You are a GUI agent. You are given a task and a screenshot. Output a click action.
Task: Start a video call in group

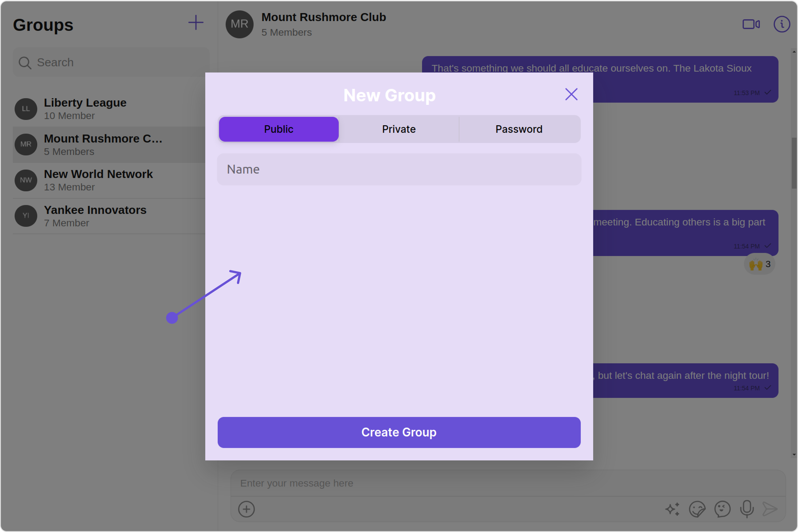[x=751, y=24]
